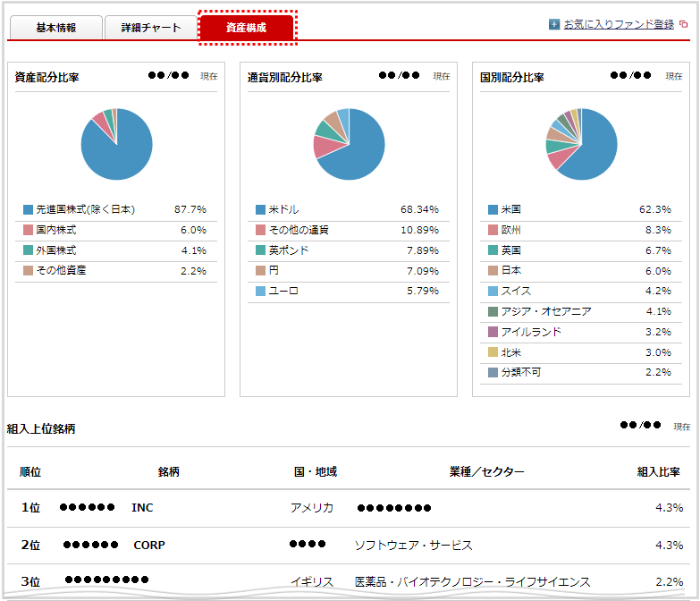Click the 通貨別配分比率 panel heading
This screenshot has width=700, height=601.
285,78
